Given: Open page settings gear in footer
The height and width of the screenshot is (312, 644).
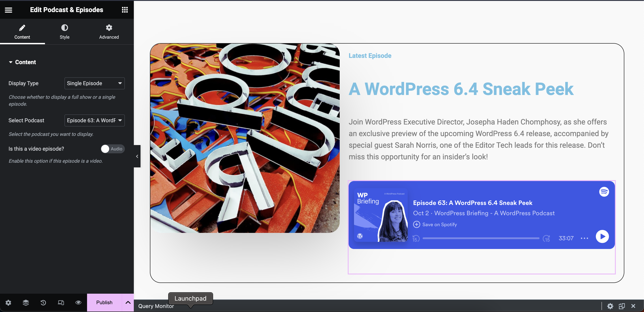Looking at the screenshot, I should click(x=8, y=303).
